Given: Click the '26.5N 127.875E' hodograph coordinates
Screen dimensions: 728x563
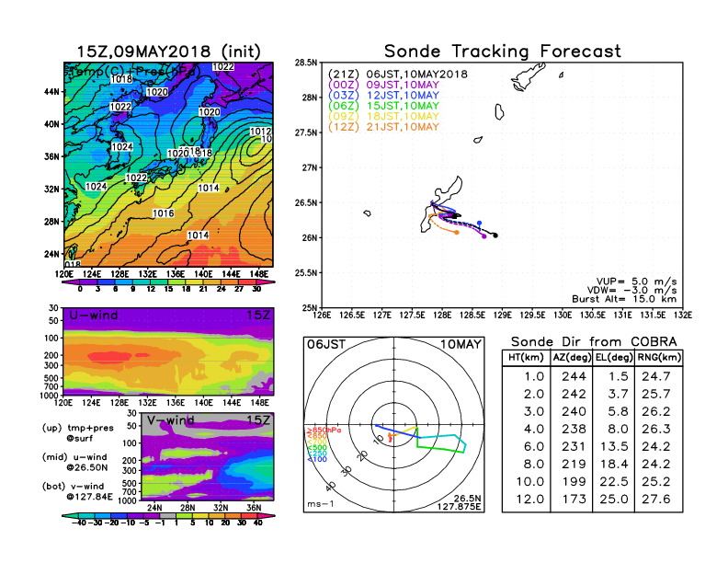Looking at the screenshot, I should coord(459,502).
